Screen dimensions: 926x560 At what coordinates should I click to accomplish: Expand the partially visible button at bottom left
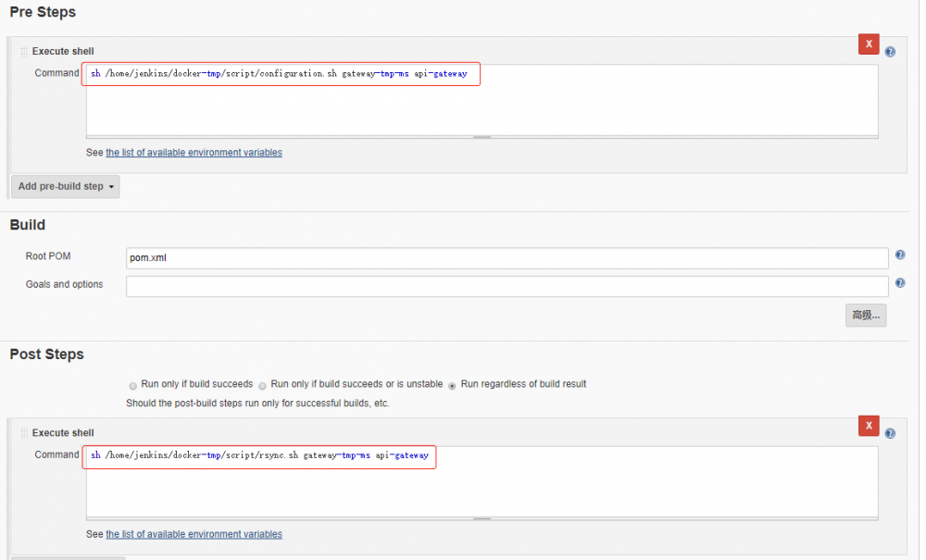[65, 555]
